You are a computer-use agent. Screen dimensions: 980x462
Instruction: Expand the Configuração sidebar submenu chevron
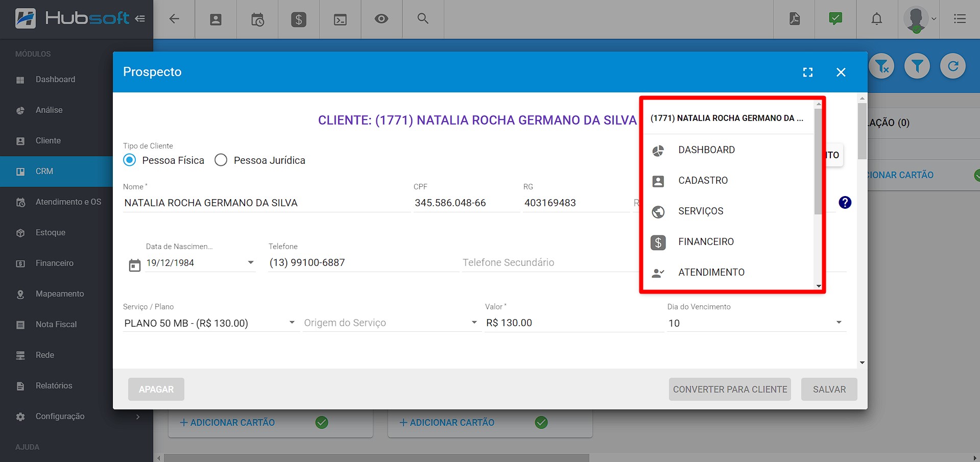[x=138, y=417]
